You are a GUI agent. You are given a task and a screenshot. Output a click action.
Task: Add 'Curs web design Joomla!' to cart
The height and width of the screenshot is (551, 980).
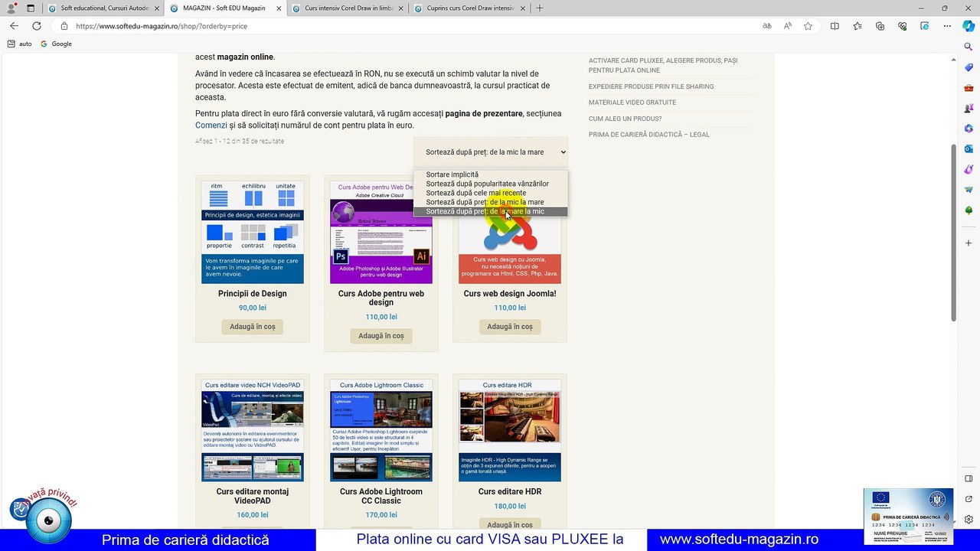pos(510,327)
